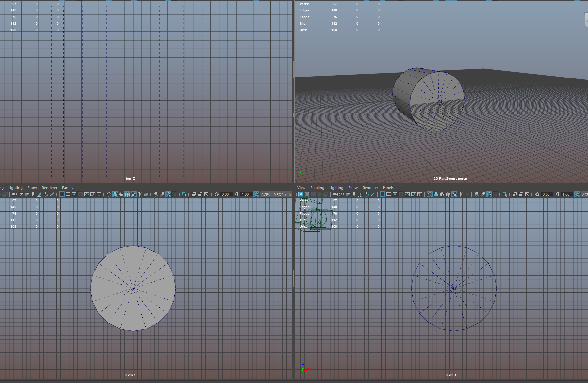Screen dimensions: 588x383
Task: Open Lighting menu in bottom-left panel
Action: tap(15, 188)
